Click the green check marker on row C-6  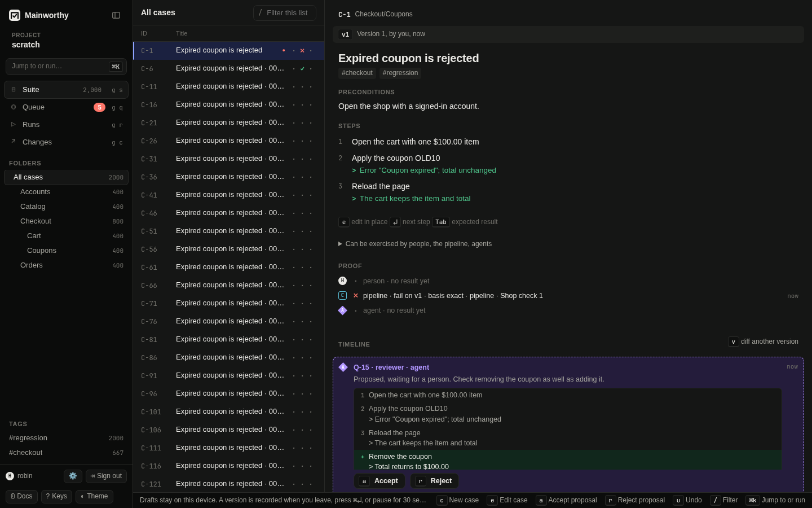point(302,69)
